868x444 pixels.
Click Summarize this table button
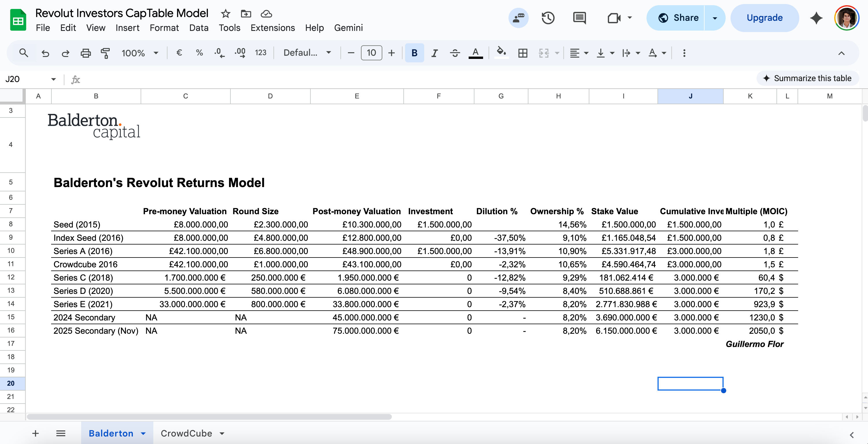(807, 78)
